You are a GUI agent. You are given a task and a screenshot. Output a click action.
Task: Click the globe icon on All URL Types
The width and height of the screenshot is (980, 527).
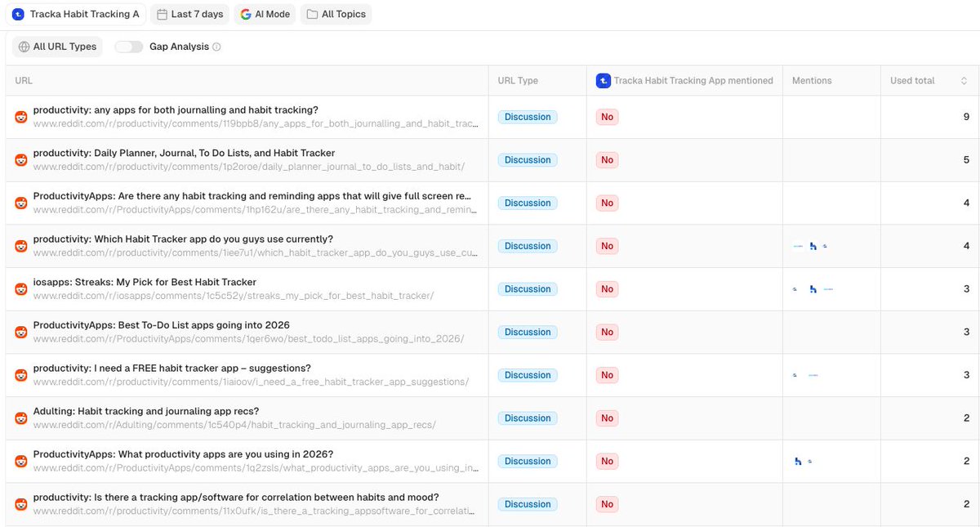[x=24, y=47]
